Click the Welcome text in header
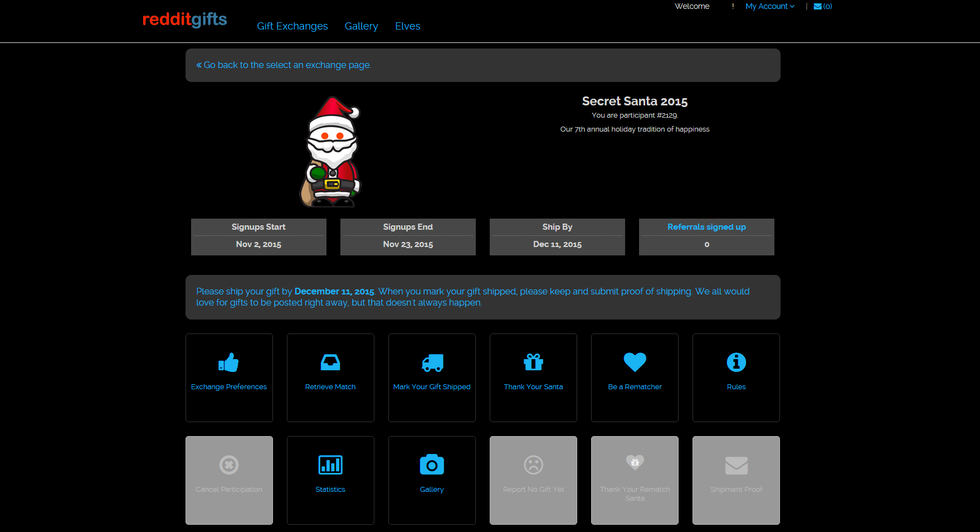Image resolution: width=980 pixels, height=532 pixels. coord(692,7)
